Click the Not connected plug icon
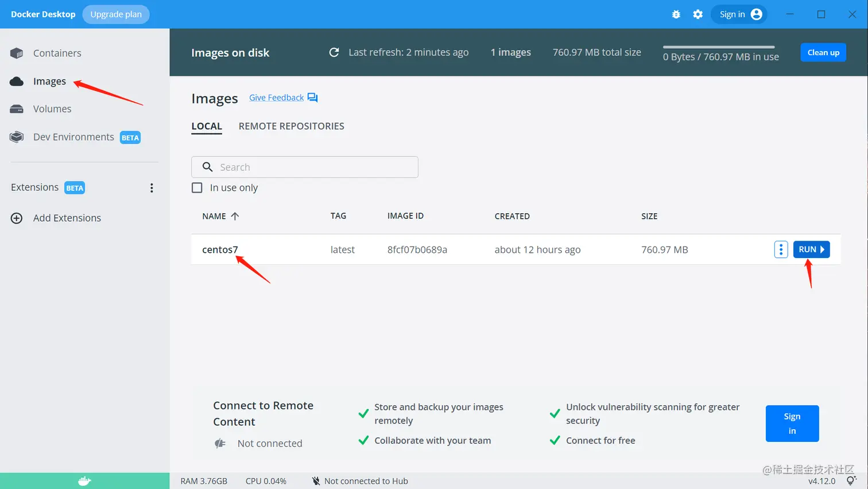Image resolution: width=868 pixels, height=489 pixels. coord(220,443)
